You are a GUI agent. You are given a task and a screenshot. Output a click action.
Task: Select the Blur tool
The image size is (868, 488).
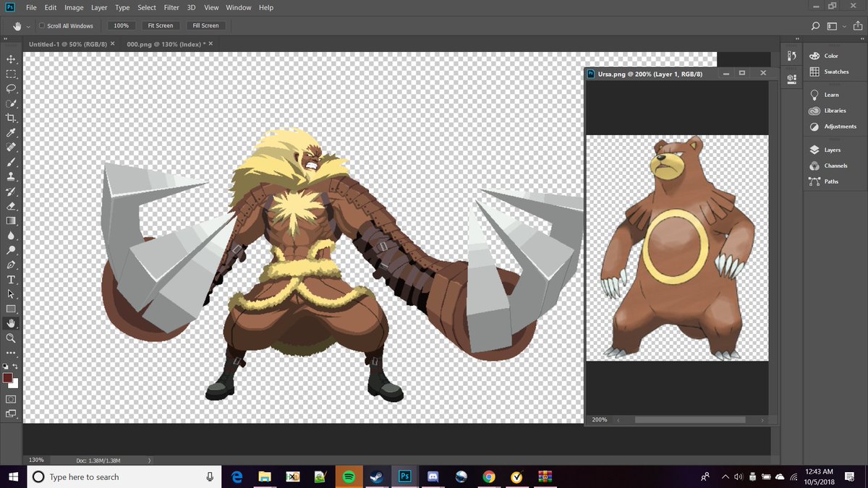click(11, 235)
